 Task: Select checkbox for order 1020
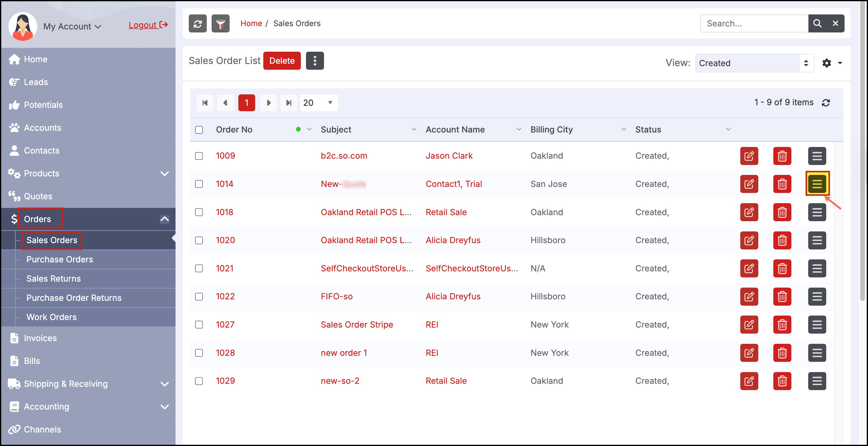199,240
